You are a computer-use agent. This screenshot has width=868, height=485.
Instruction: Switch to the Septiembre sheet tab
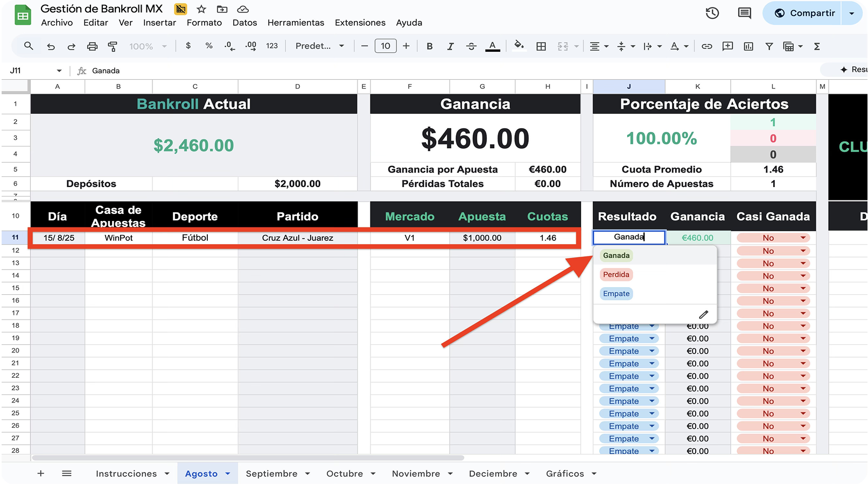pos(271,474)
